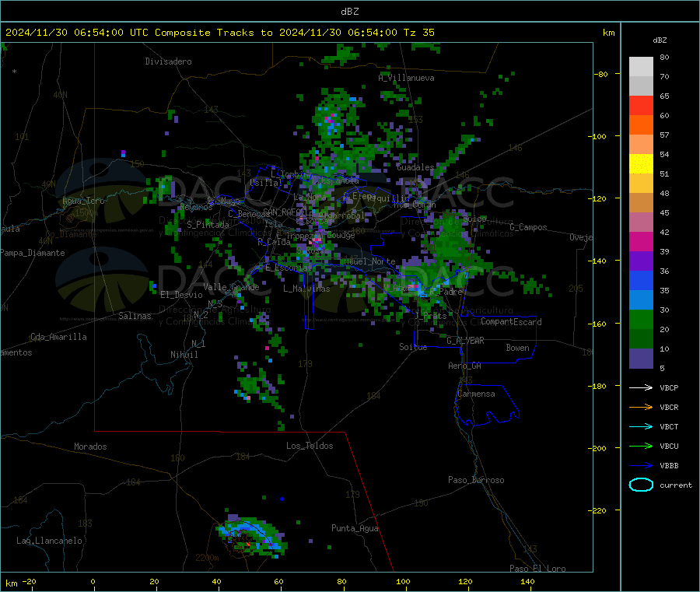
Task: Click the '100' tick on bottom axis
Action: coord(403,581)
